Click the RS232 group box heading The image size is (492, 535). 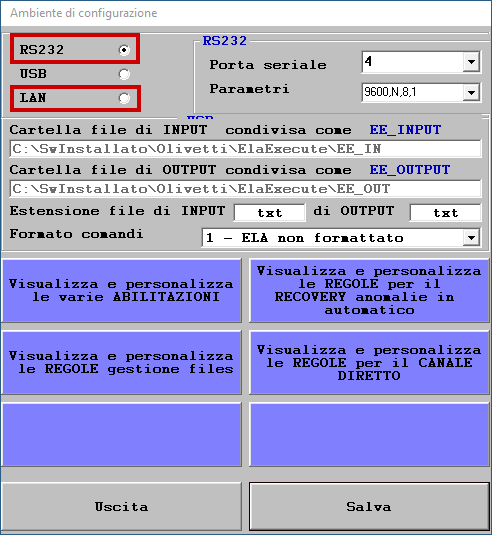tap(225, 41)
